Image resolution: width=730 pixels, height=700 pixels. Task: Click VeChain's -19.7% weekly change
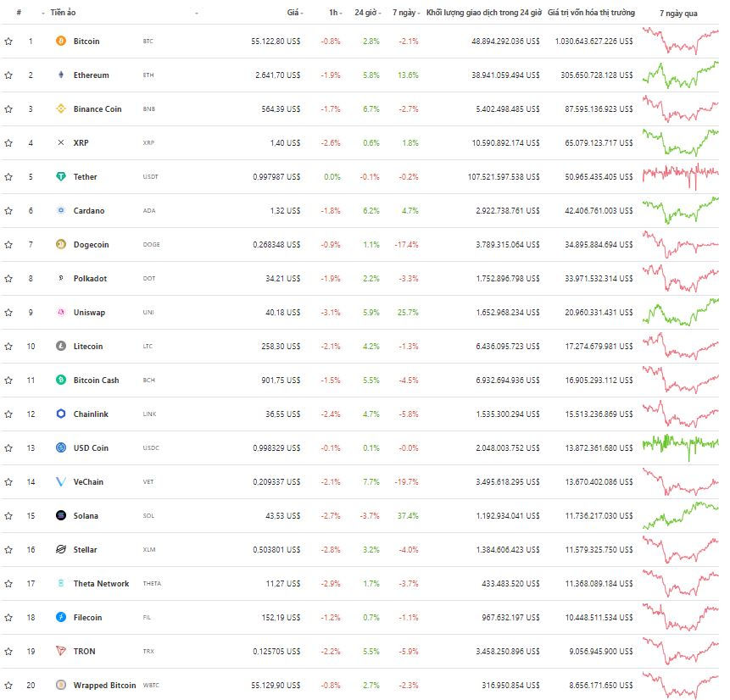pos(406,481)
